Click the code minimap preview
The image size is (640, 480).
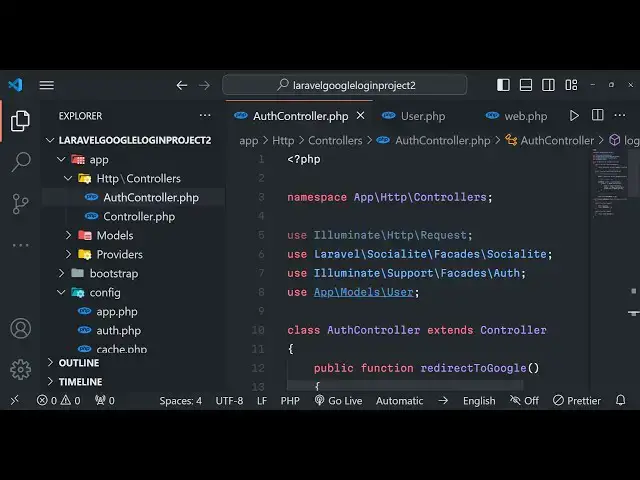click(x=610, y=182)
